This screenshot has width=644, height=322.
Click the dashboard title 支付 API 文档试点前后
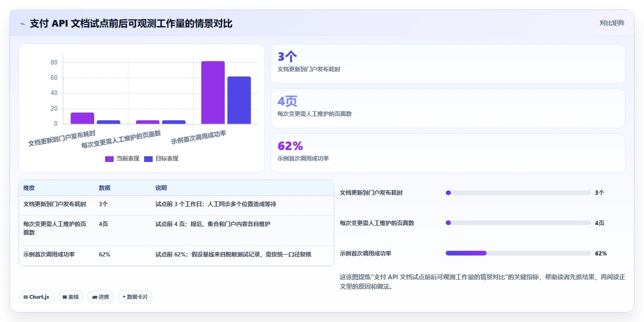pos(131,23)
